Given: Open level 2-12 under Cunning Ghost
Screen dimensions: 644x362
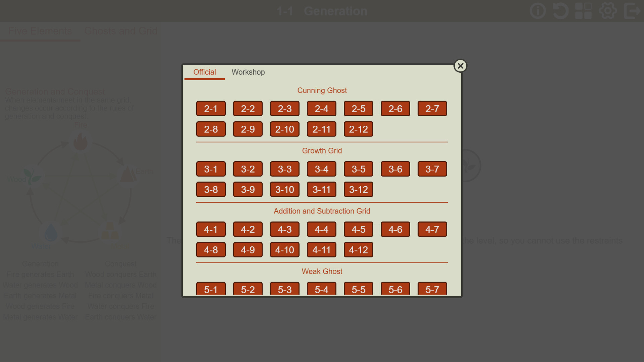Looking at the screenshot, I should [x=358, y=129].
